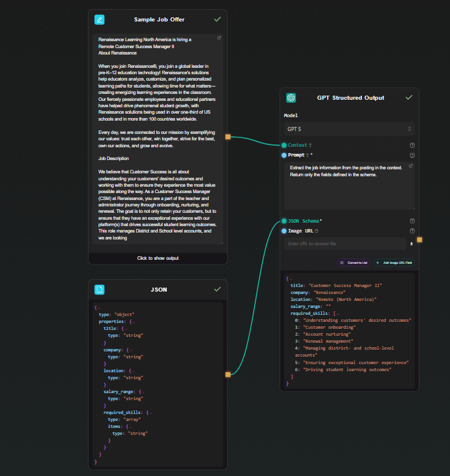Collapse the items object in JSON schema
The width and height of the screenshot is (450, 476).
tap(131, 427)
